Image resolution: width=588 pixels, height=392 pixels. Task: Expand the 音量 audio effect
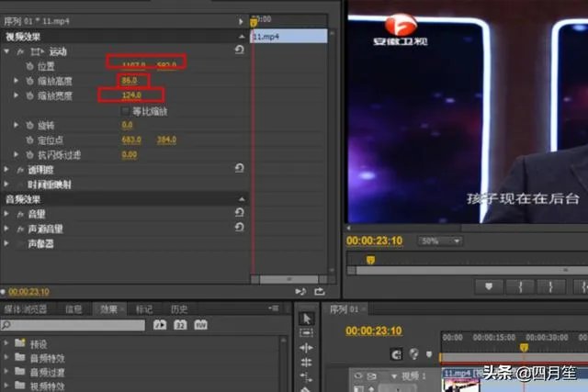[x=6, y=214]
